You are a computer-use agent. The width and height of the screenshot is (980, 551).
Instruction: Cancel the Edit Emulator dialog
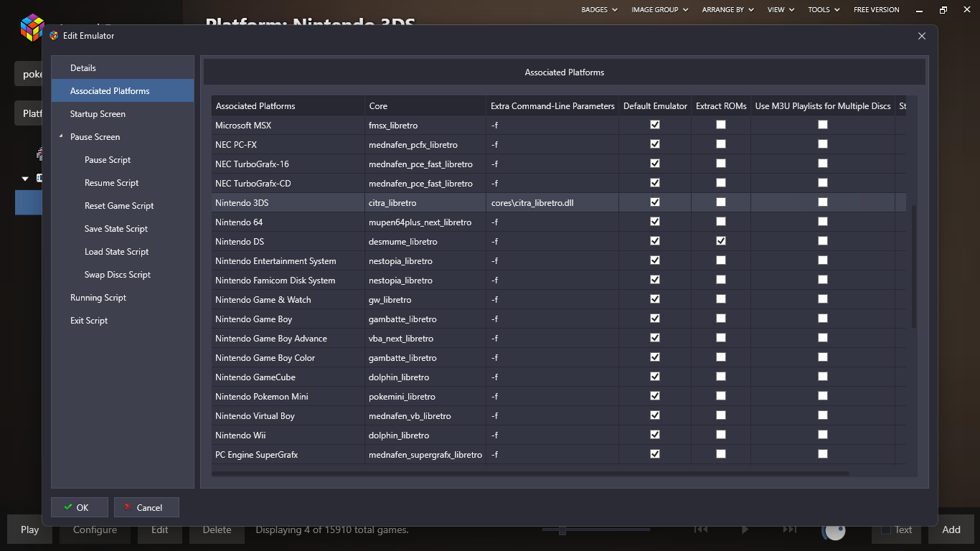tap(146, 507)
